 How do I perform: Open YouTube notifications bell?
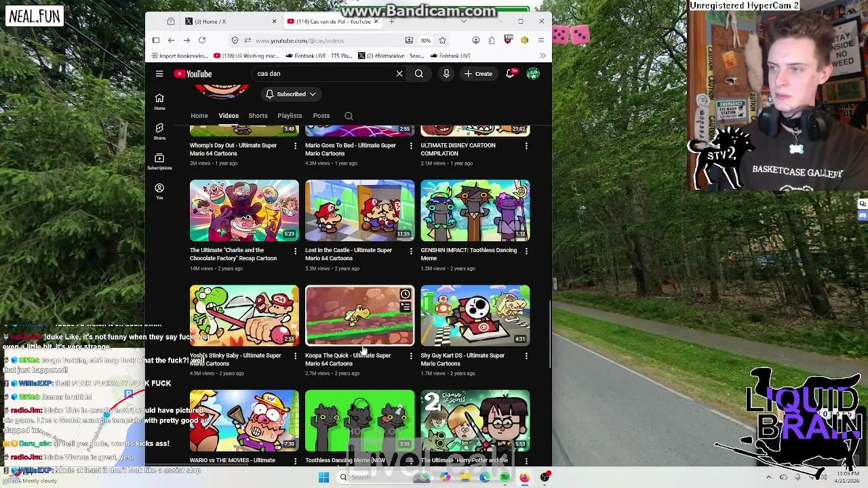(x=510, y=74)
